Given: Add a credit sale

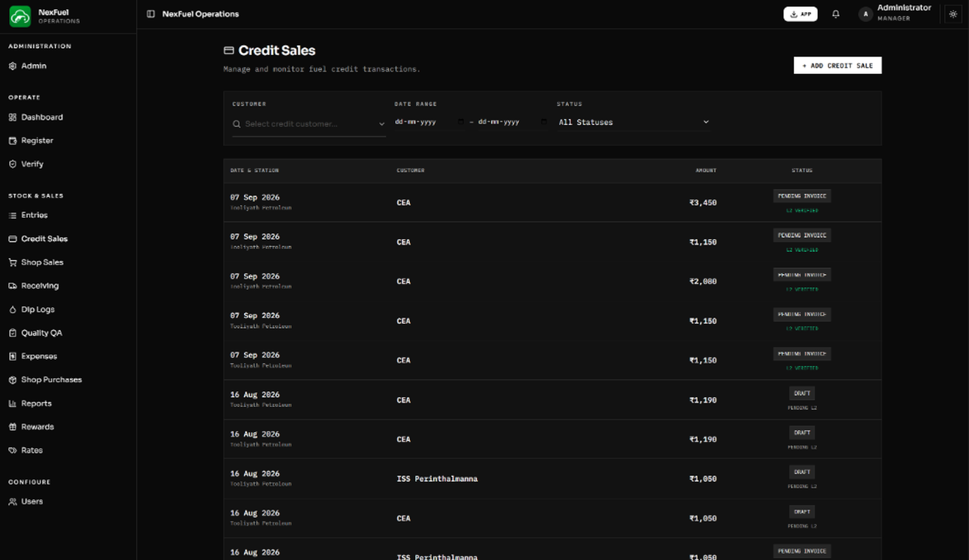Looking at the screenshot, I should pos(837,65).
